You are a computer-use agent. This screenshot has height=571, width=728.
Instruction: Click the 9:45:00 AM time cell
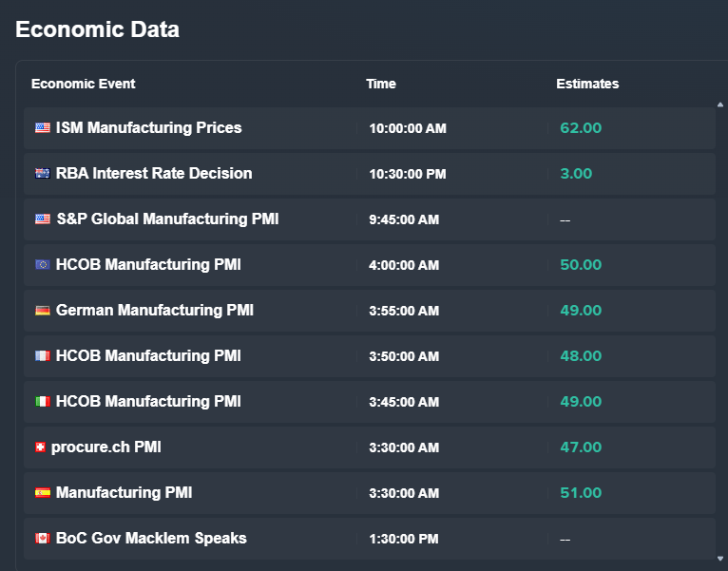coord(404,219)
